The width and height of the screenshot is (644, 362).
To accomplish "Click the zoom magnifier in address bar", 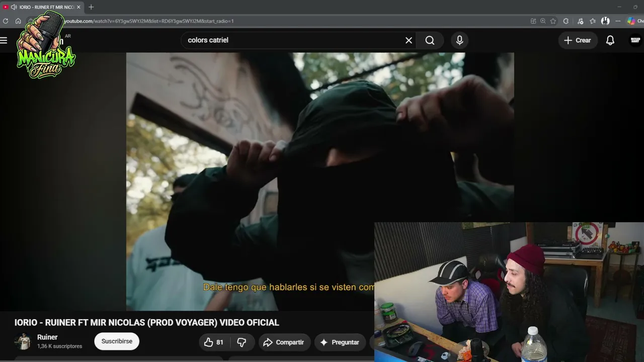I will click(543, 21).
